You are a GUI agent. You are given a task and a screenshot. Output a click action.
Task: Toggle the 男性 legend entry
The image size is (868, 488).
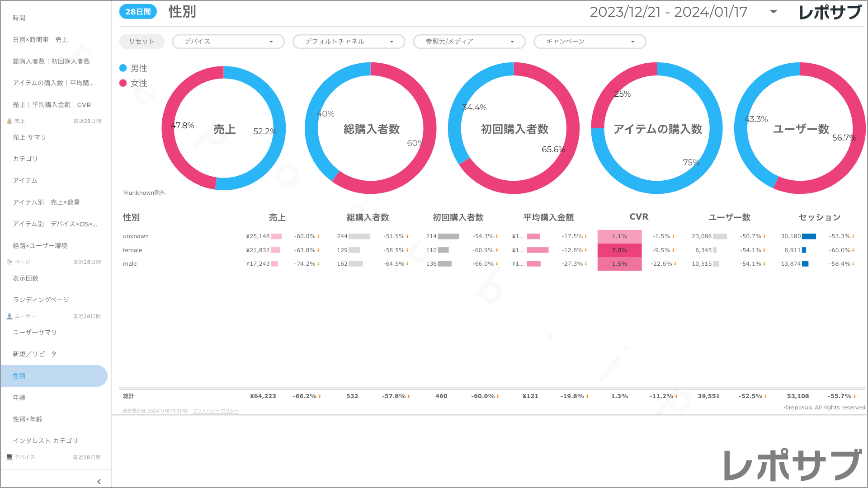pyautogui.click(x=134, y=68)
